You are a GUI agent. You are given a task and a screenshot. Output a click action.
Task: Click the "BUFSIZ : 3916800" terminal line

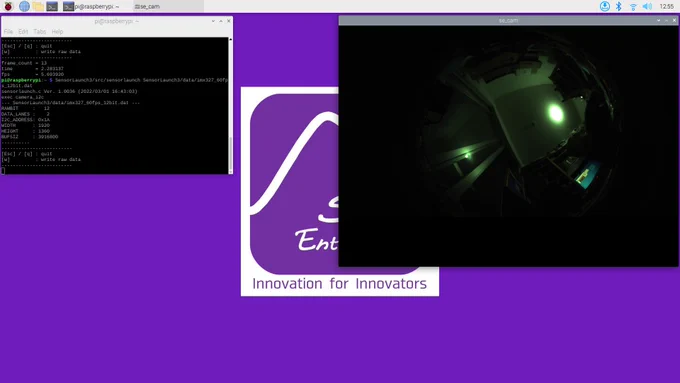pyautogui.click(x=29, y=137)
